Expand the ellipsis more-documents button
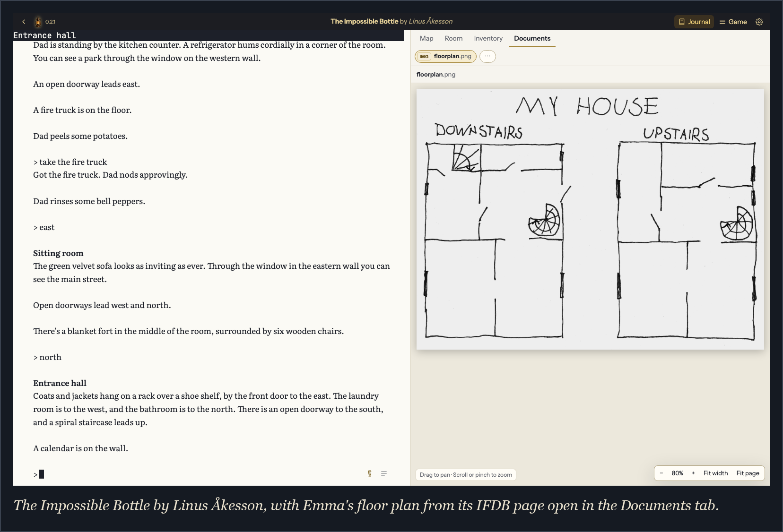This screenshot has height=532, width=783. [487, 56]
